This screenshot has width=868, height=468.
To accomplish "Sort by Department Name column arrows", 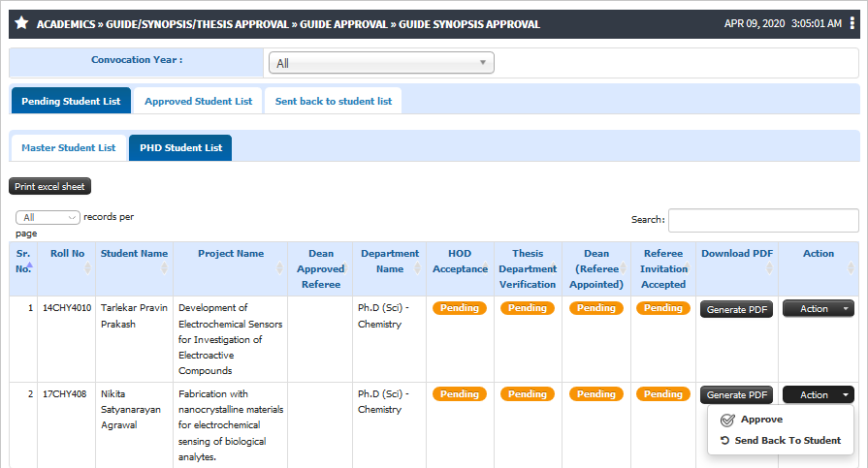I will 417,268.
